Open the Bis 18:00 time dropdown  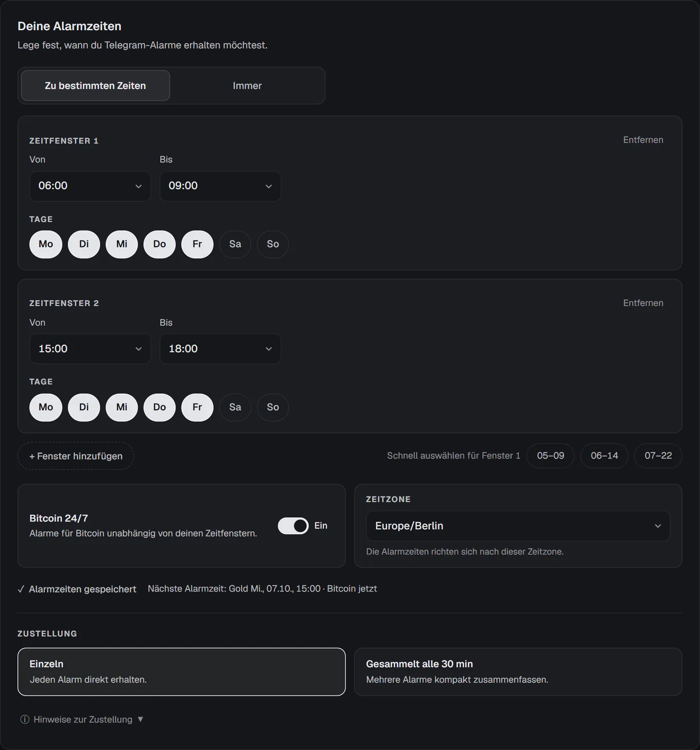(x=220, y=349)
